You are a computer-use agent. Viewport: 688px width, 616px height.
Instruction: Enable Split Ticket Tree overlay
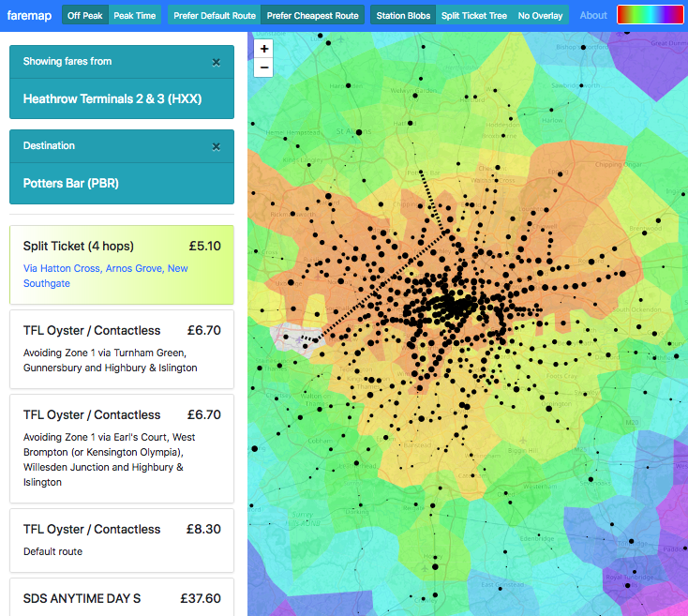[x=474, y=15]
